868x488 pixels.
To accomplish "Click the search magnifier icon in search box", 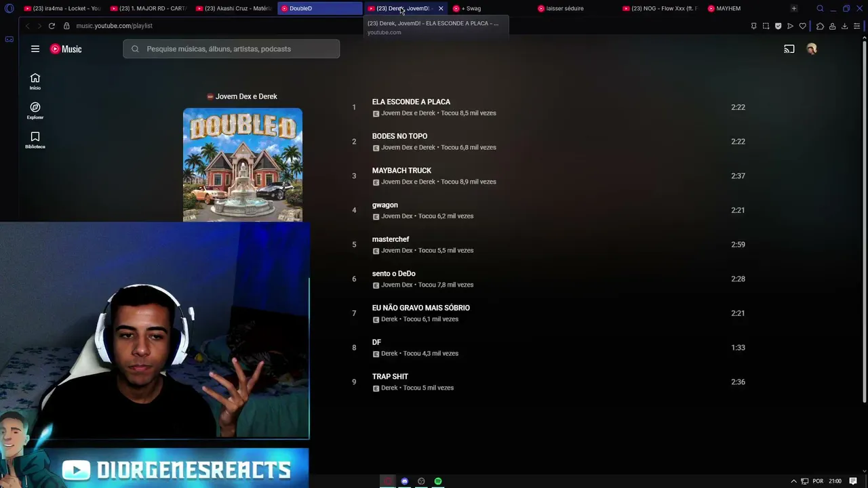I will [x=135, y=49].
